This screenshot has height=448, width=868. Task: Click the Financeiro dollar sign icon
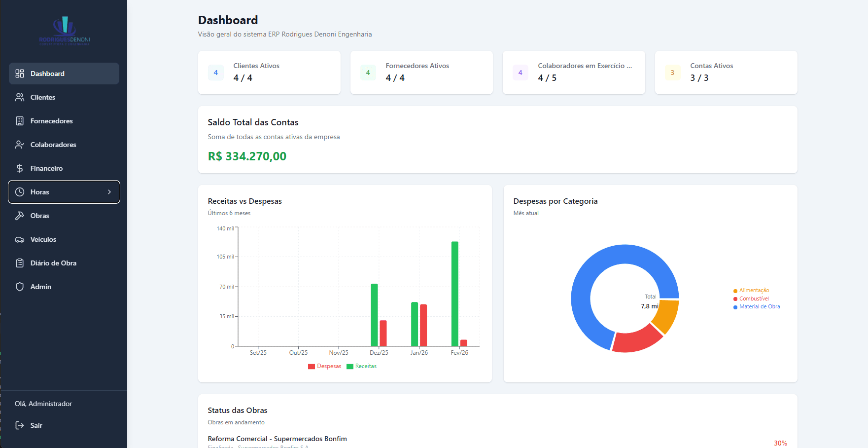coord(20,168)
